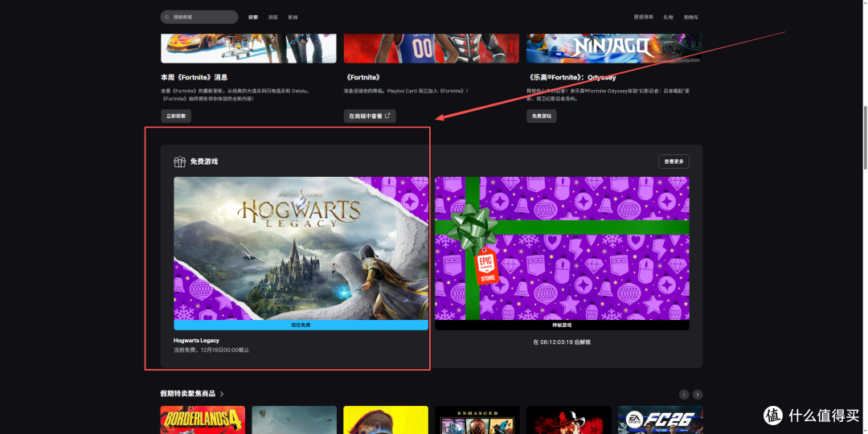Open the Enhanced edition game cover
This screenshot has width=868, height=434.
tap(477, 420)
